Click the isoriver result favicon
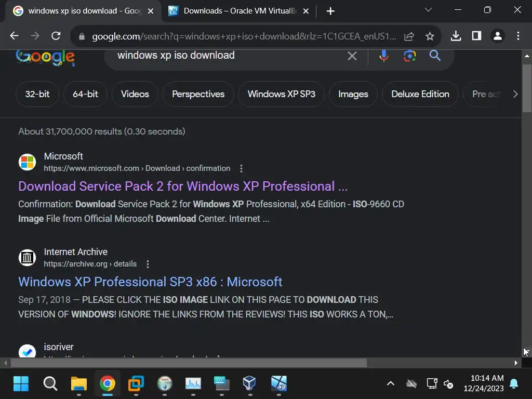The height and width of the screenshot is (399, 532). [27, 351]
